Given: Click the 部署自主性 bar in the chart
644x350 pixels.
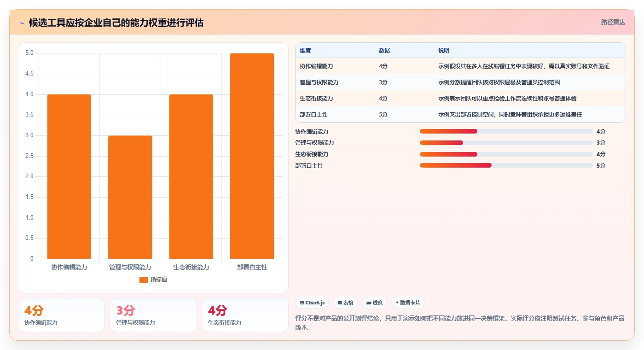Looking at the screenshot, I should coord(252,156).
